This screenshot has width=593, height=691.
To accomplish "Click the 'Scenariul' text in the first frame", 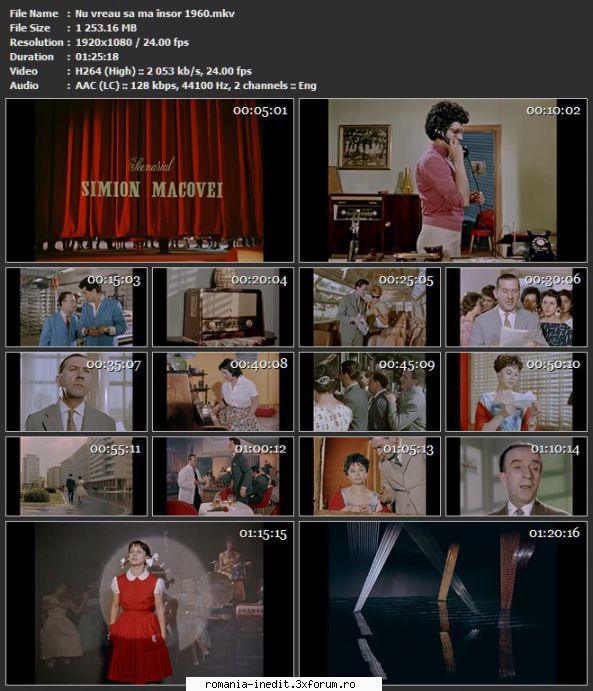I will [x=152, y=165].
